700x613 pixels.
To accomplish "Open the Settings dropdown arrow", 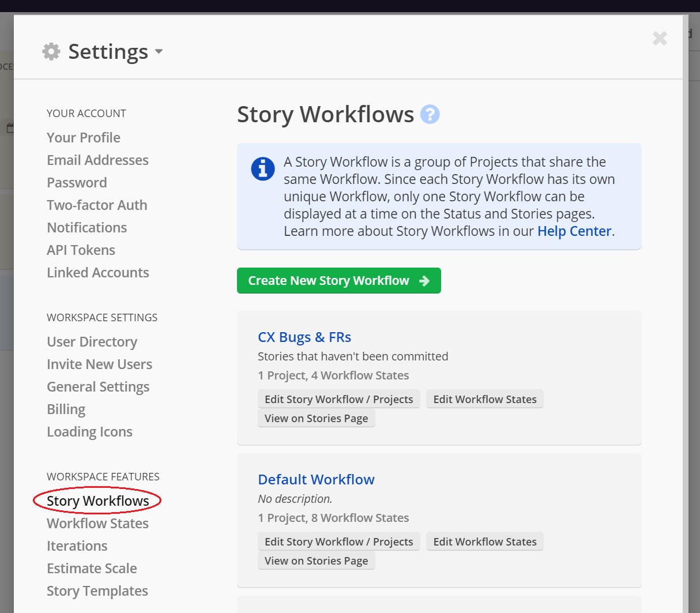I will 159,51.
